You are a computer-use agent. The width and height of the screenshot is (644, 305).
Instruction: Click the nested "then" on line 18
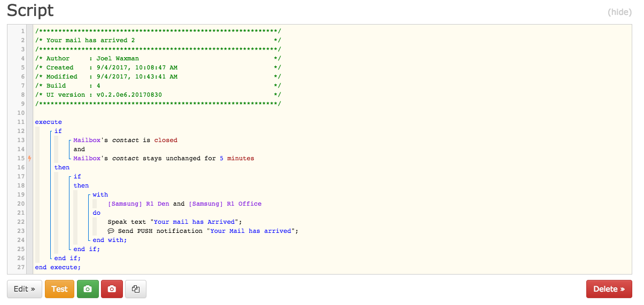pos(81,185)
